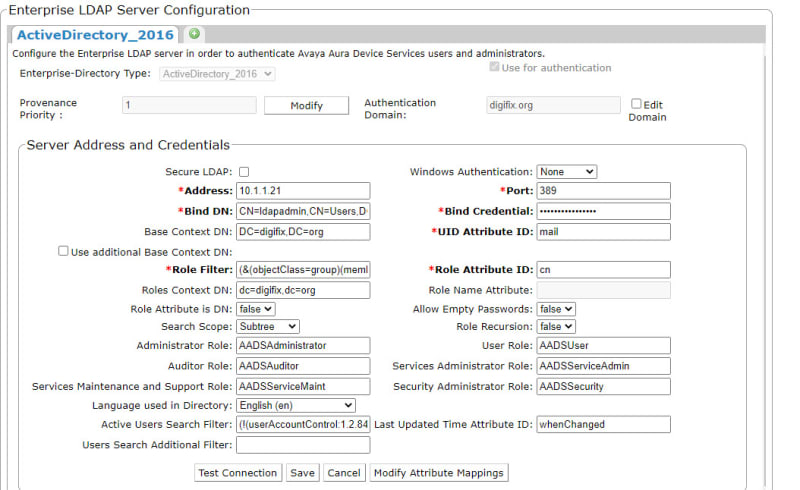Open Search Scope Subtree dropdown
The width and height of the screenshot is (800, 490).
click(268, 326)
